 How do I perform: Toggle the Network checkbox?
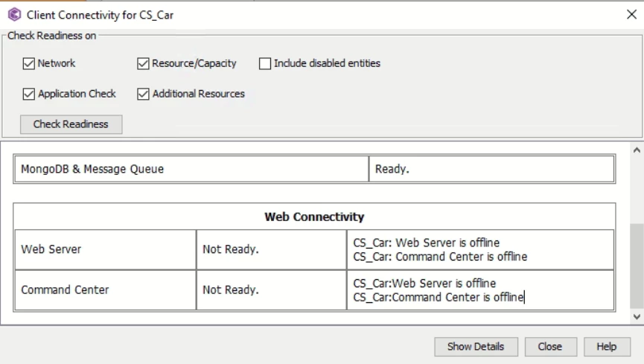[x=29, y=63]
